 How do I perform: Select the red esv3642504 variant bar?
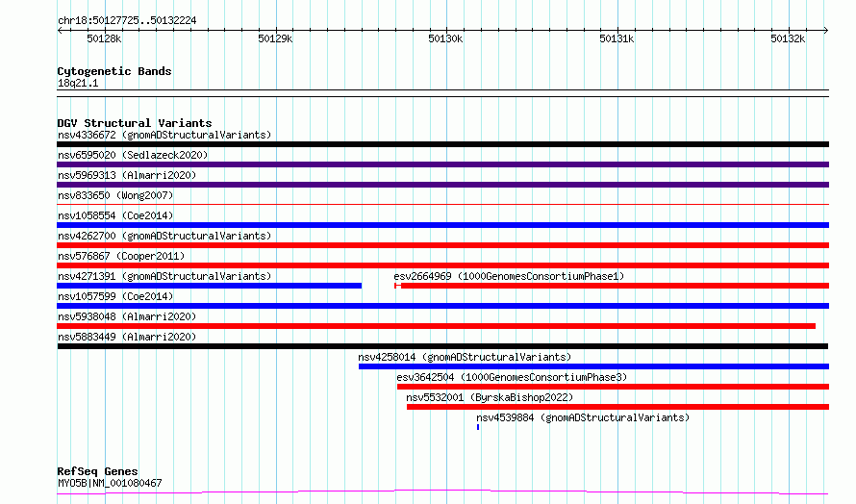point(613,388)
